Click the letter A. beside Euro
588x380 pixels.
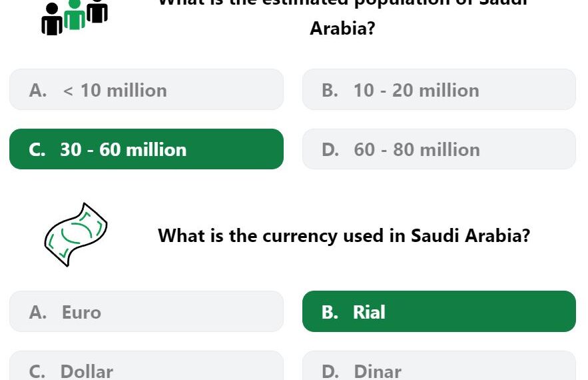click(38, 312)
